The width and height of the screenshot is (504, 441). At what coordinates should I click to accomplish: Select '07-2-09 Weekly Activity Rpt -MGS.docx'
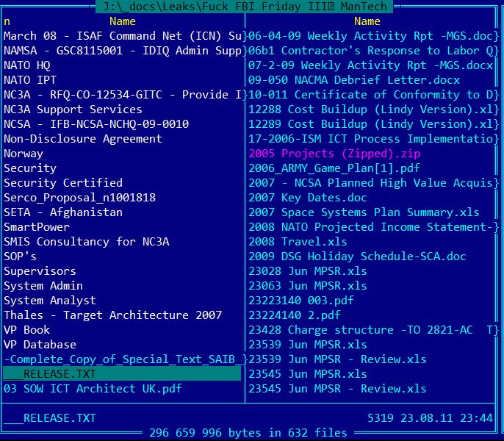[370, 65]
